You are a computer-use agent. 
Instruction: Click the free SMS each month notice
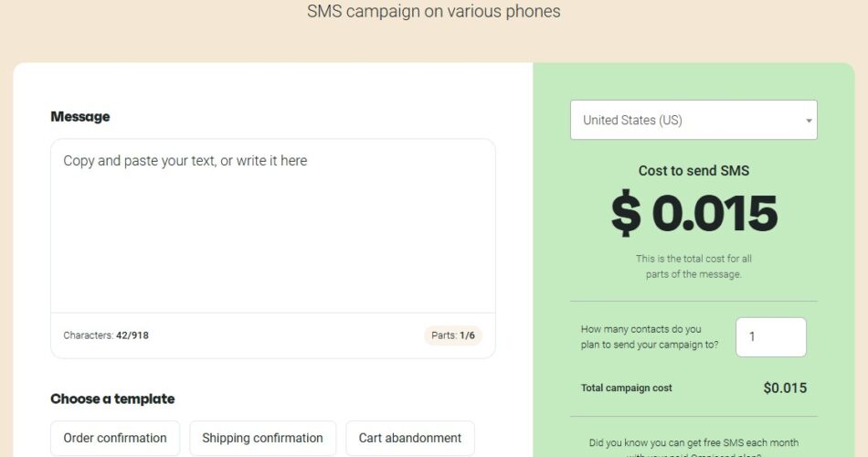[x=693, y=444]
